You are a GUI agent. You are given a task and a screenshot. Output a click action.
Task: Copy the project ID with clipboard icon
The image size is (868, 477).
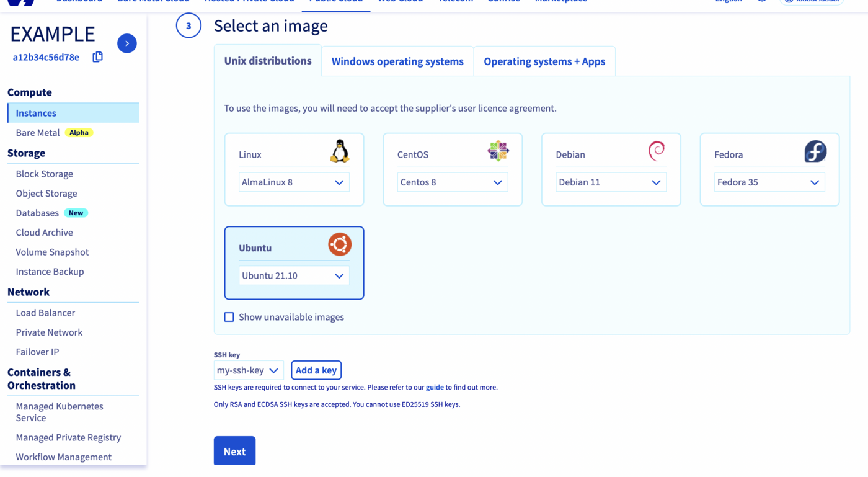97,57
